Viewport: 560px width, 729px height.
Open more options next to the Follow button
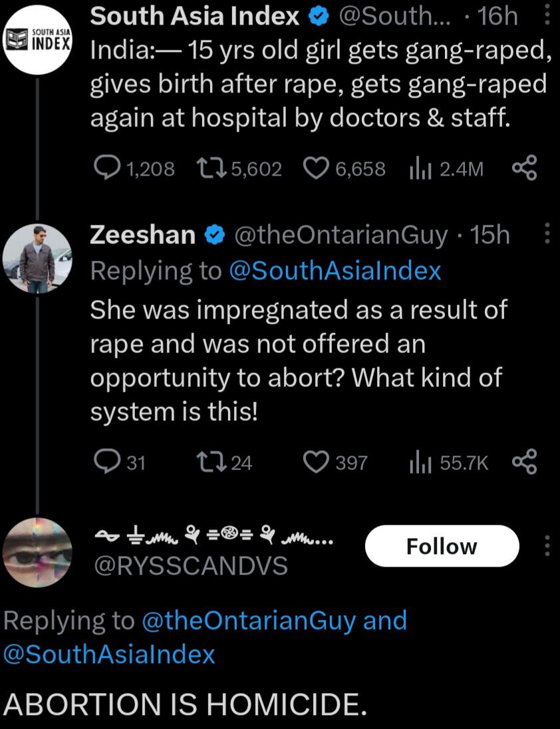[547, 546]
